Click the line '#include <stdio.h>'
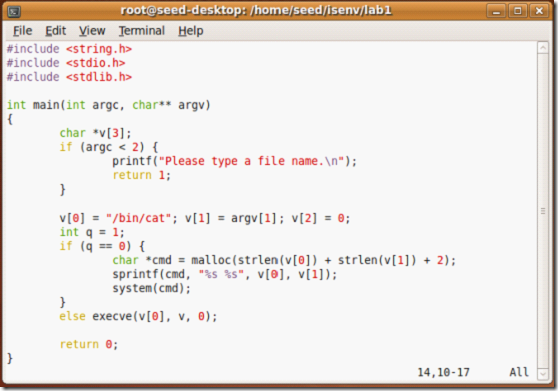Viewport: 558px width, 391px height. [x=66, y=63]
